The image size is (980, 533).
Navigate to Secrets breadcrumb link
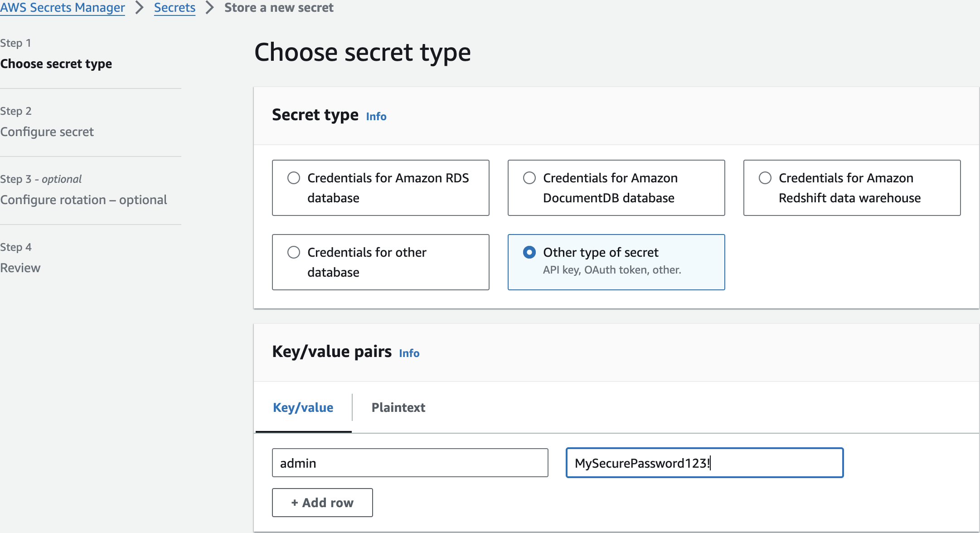175,8
